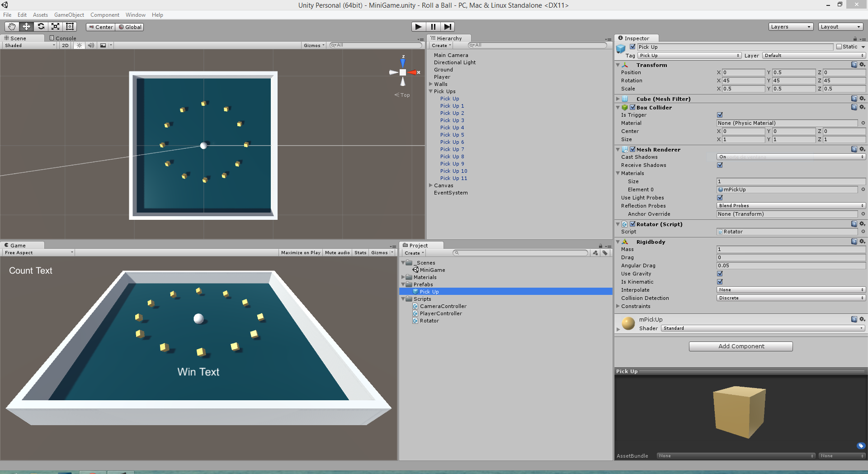Expand the Walls hierarchy item

point(431,84)
